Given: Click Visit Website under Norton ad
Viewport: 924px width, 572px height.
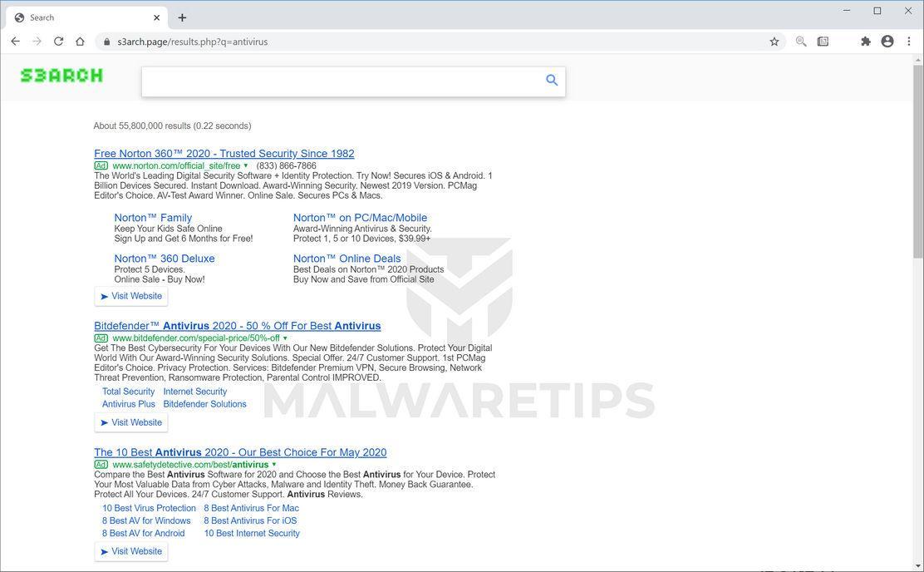Looking at the screenshot, I should [130, 296].
